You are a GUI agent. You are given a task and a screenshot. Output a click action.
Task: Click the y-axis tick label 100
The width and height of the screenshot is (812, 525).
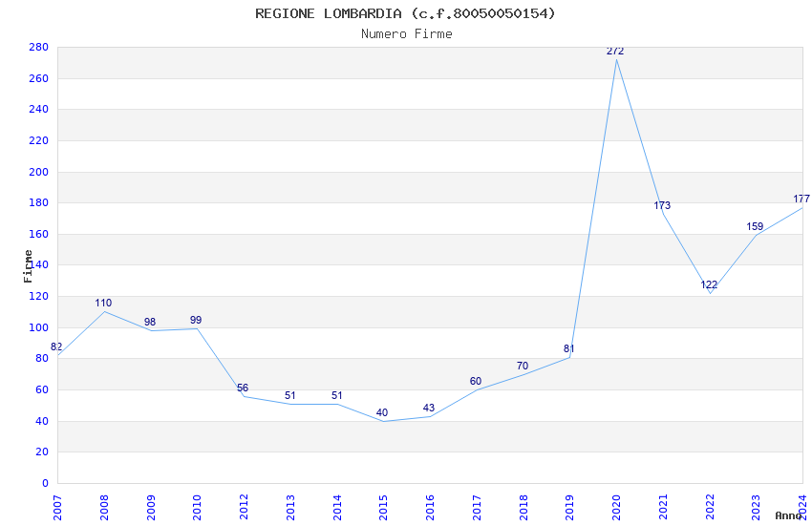39,328
